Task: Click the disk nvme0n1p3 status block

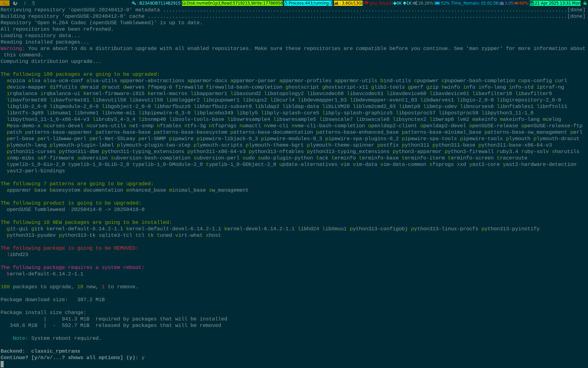Action: coord(232,3)
